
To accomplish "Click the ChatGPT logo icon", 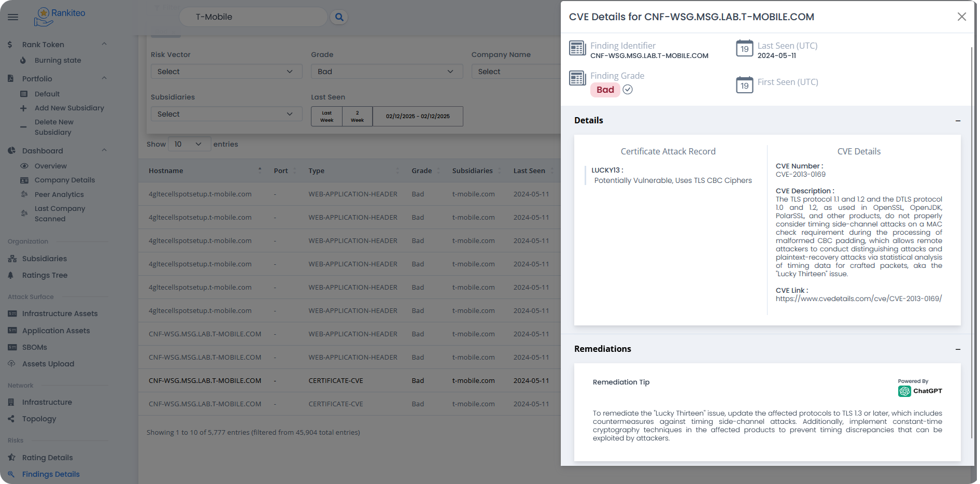I will [904, 391].
